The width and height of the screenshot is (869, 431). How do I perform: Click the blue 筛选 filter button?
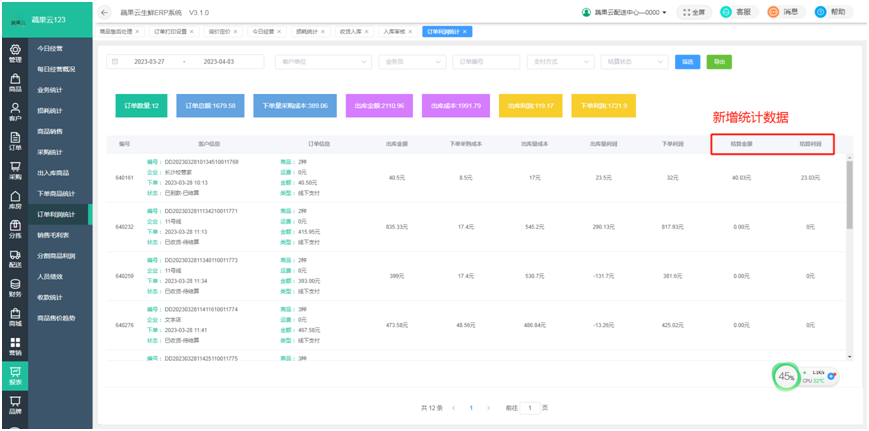click(687, 62)
